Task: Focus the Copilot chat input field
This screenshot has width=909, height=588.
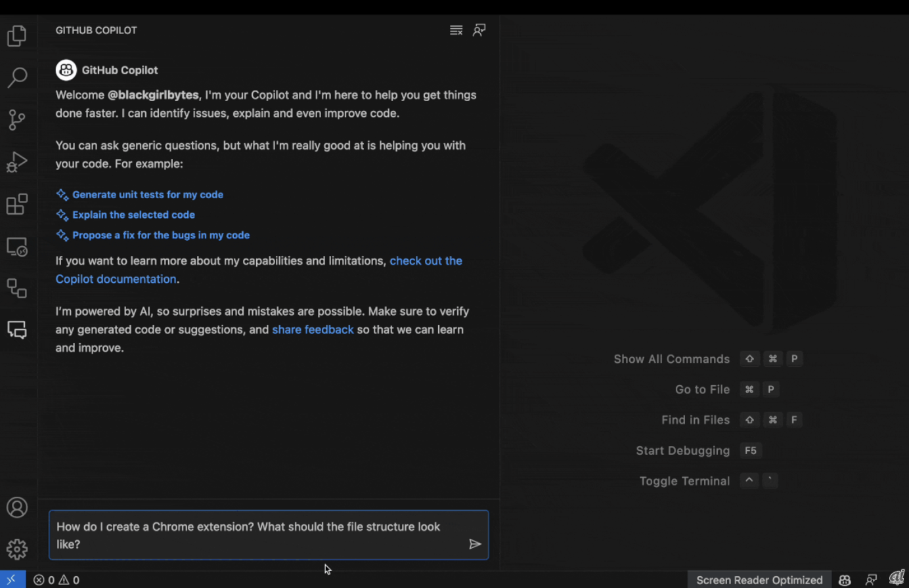Action: tap(256, 535)
